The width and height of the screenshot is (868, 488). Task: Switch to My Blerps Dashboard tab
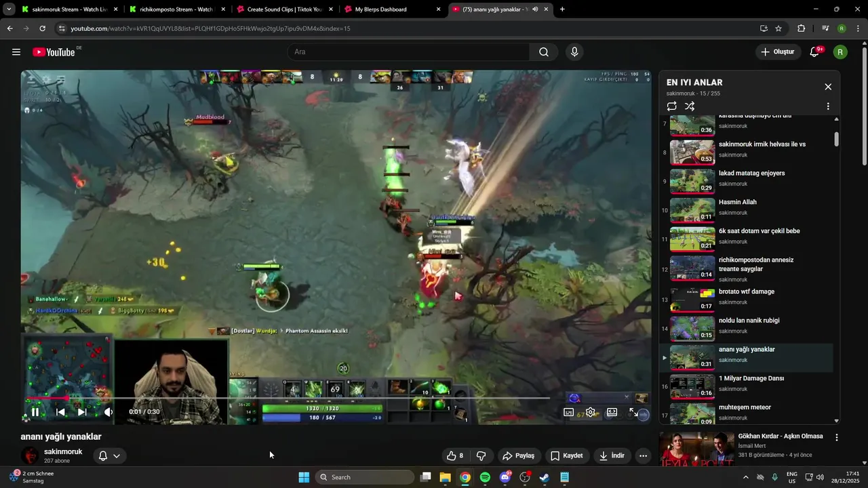coord(393,9)
